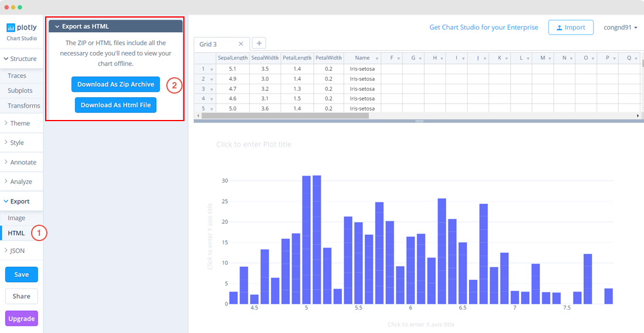
Task: Click the tallest histogram bar near 5
Action: click(x=317, y=239)
